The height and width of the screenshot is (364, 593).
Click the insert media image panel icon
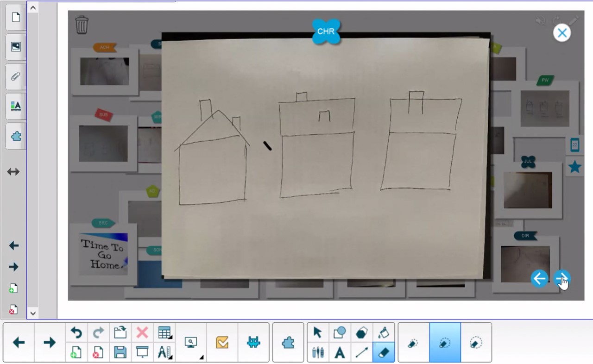(15, 46)
